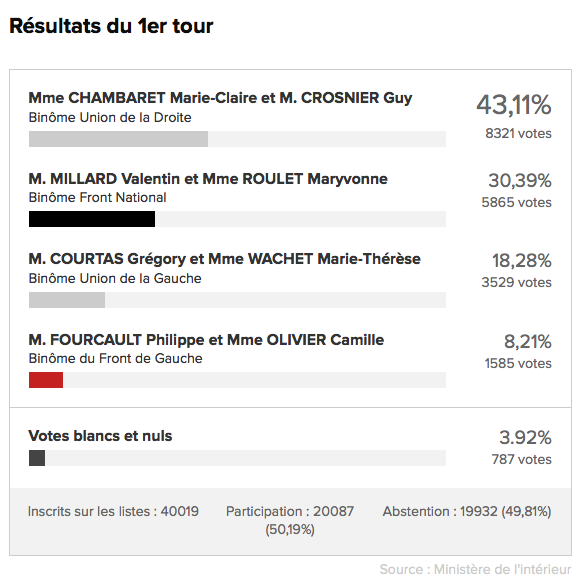The width and height of the screenshot is (579, 585).
Task: Click the 'Votes blancs et nuls' label
Action: coord(100,436)
